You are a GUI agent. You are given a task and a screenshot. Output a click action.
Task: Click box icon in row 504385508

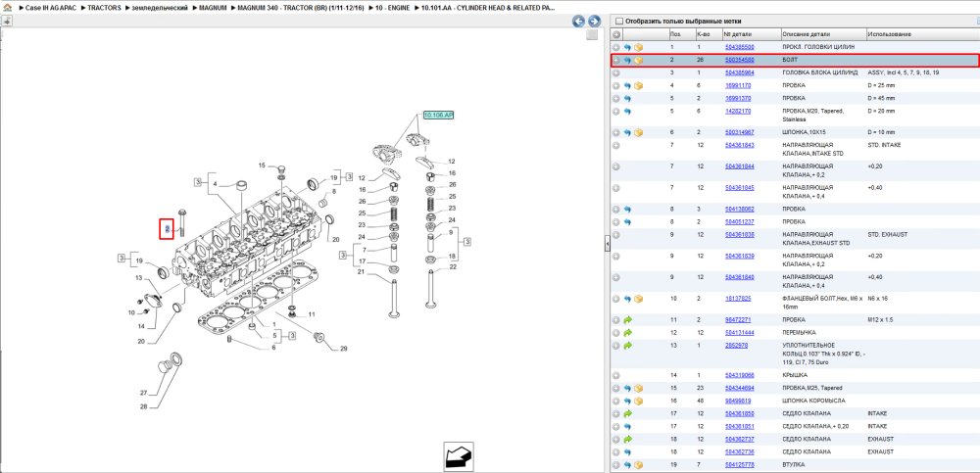[639, 47]
